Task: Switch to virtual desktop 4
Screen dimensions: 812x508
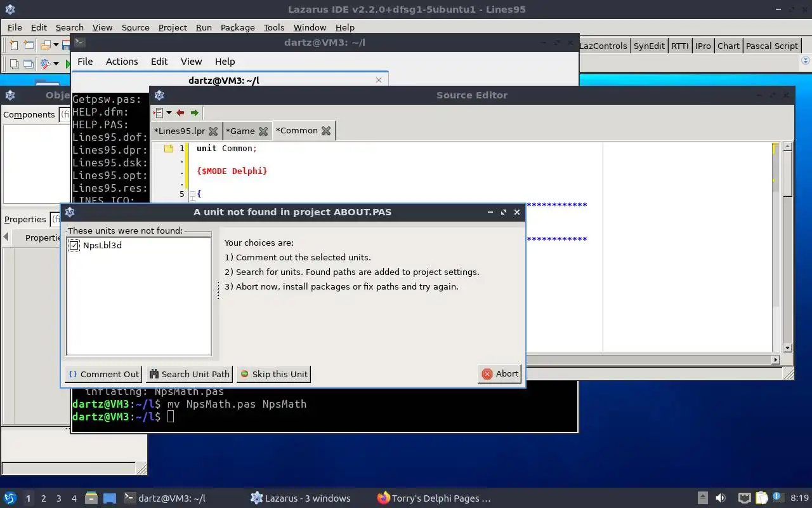Action: point(74,498)
